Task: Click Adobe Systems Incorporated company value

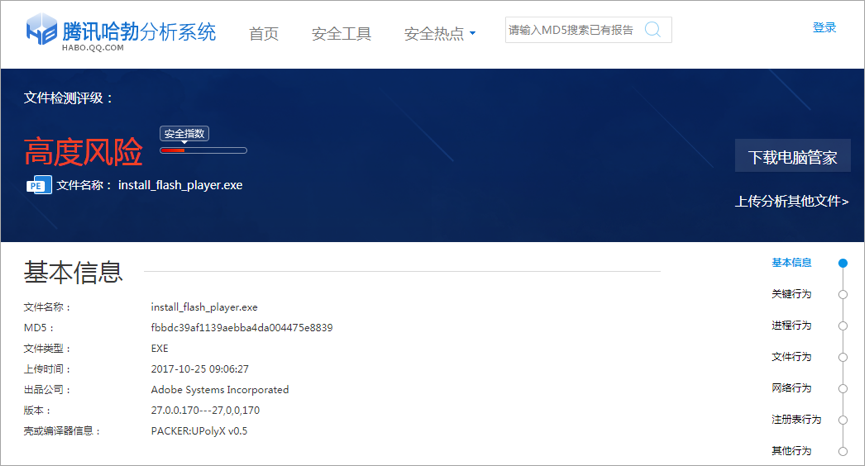Action: click(220, 390)
